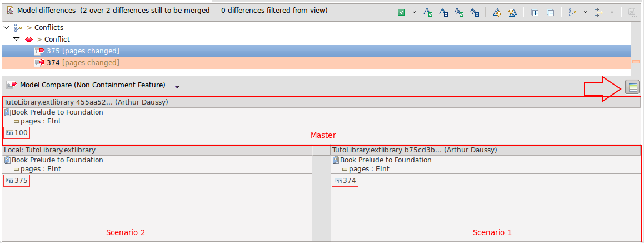Select the 374 [pages changed] difference

(x=83, y=63)
